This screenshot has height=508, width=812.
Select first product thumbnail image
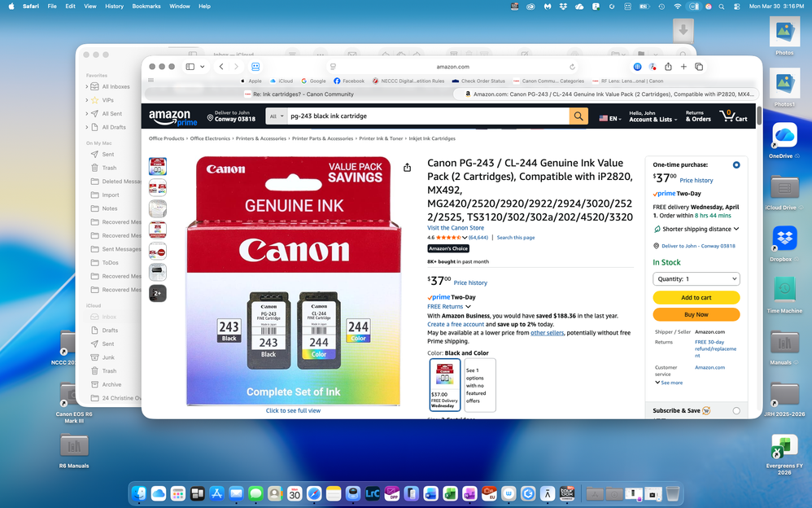point(157,166)
